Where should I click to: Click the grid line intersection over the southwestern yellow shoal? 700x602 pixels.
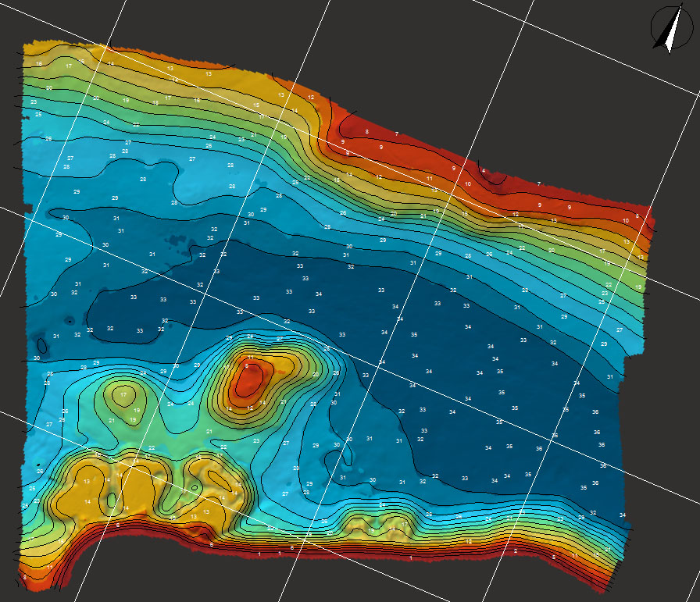(x=134, y=460)
